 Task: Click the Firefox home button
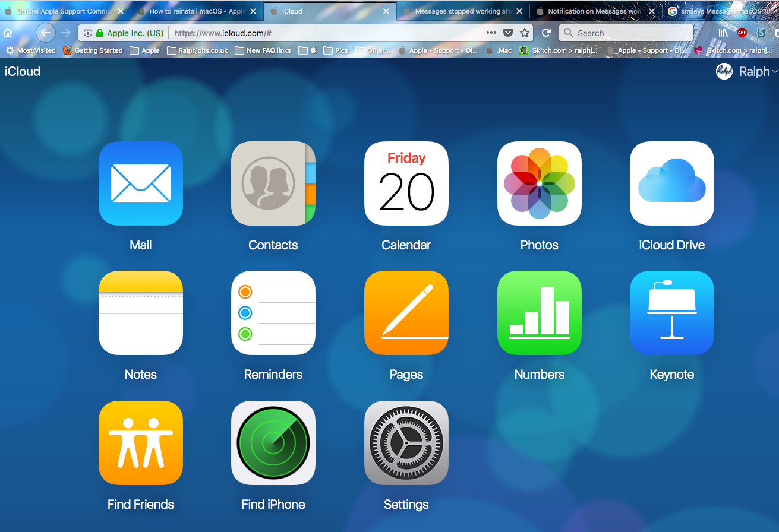8,33
